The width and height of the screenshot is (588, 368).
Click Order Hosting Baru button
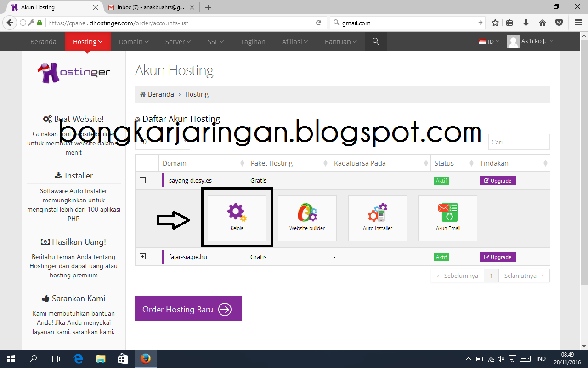pyautogui.click(x=188, y=309)
